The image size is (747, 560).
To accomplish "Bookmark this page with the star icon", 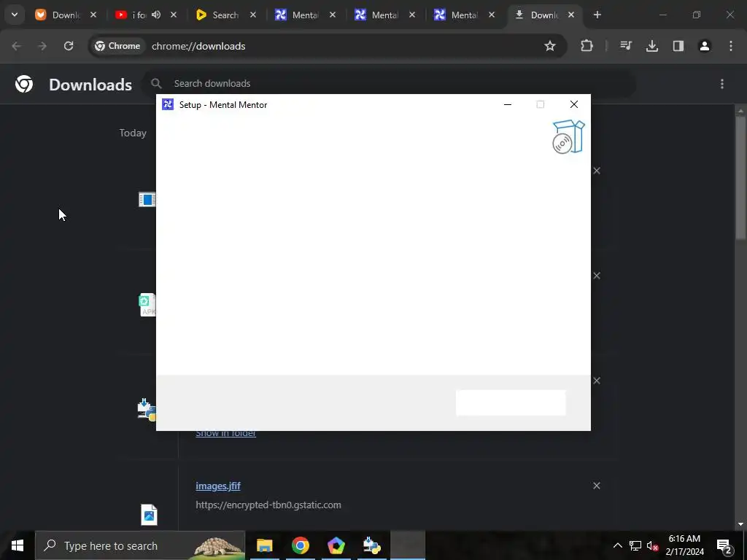I will 550,46.
